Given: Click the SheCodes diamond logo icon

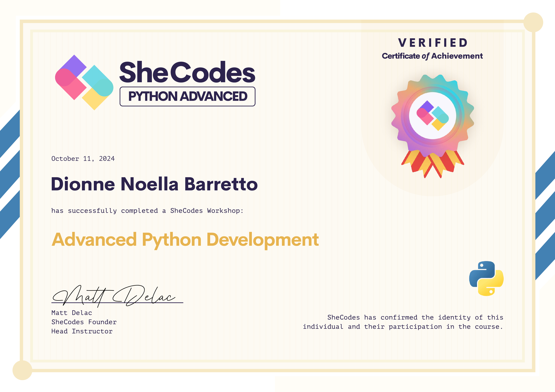Looking at the screenshot, I should (84, 82).
